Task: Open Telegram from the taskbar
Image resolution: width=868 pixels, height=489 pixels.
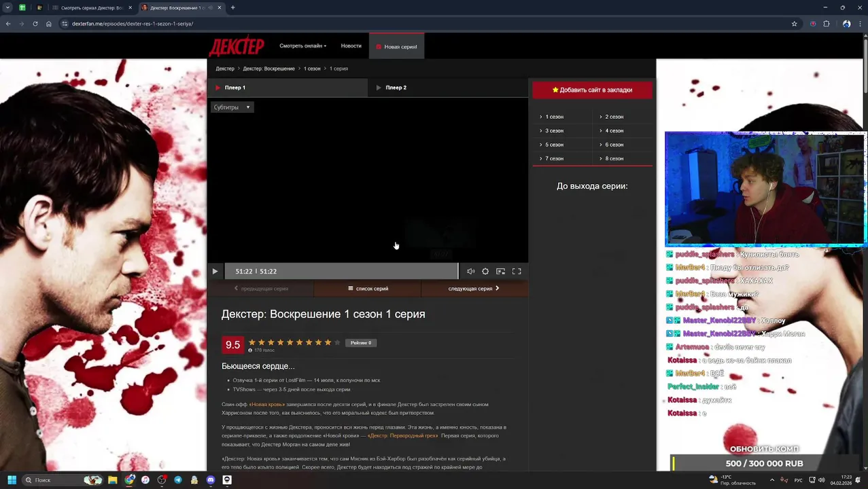Action: click(178, 480)
